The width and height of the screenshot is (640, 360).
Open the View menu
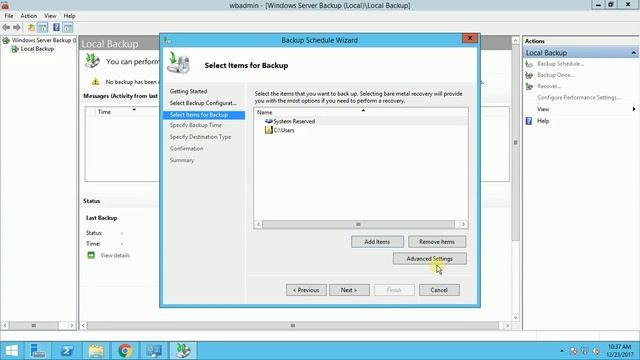click(50, 16)
